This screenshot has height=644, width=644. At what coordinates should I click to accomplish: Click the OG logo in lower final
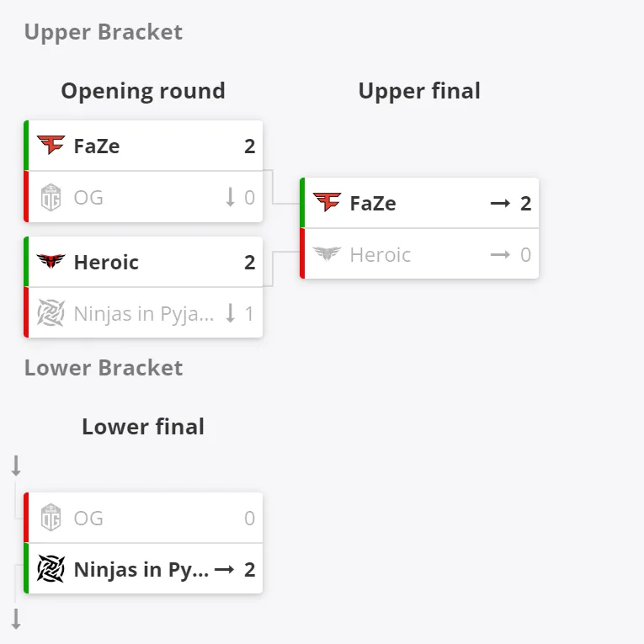(x=51, y=517)
